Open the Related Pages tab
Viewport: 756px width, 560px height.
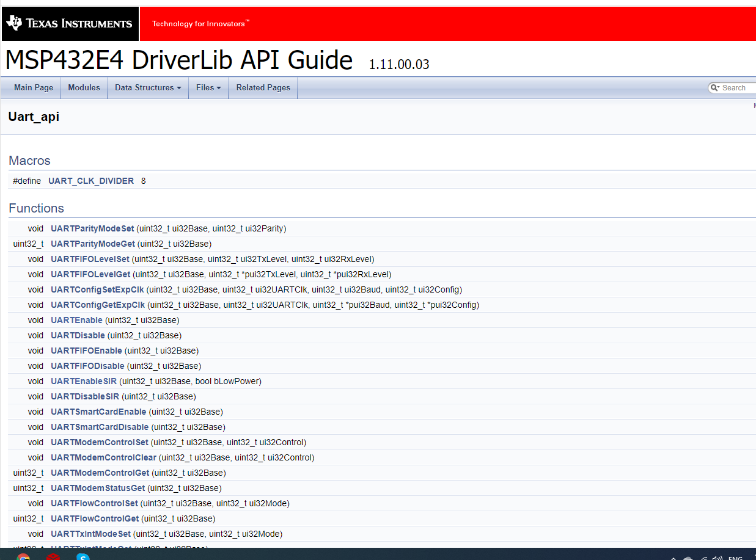(x=263, y=88)
